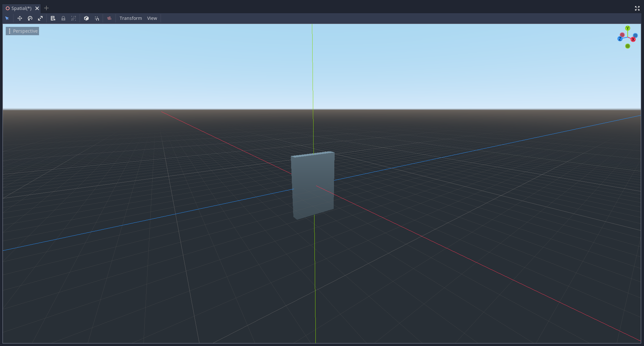Select the Move/Select tool
This screenshot has width=644, height=346.
19,18
